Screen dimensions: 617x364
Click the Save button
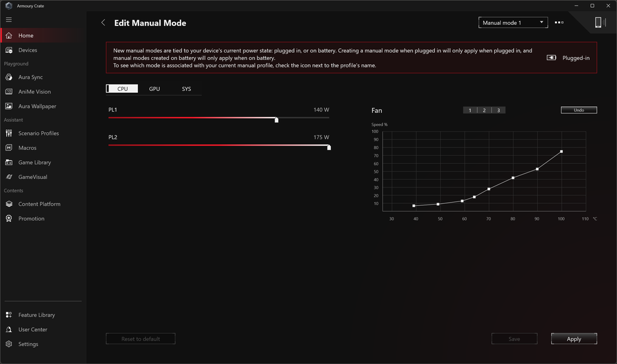pyautogui.click(x=514, y=339)
